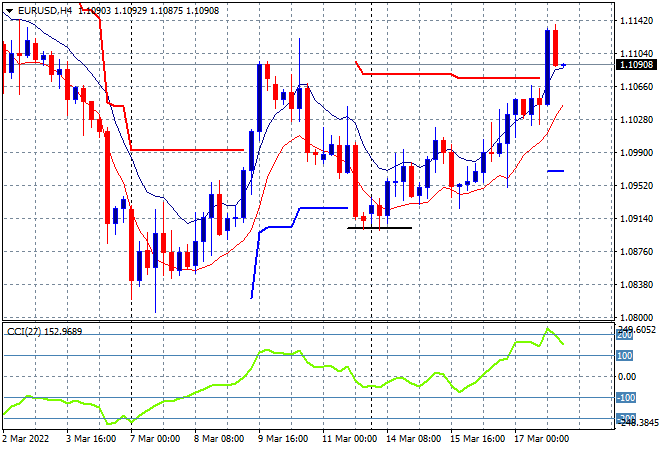Click the EURUSD,H4 chart title text

coord(45,11)
